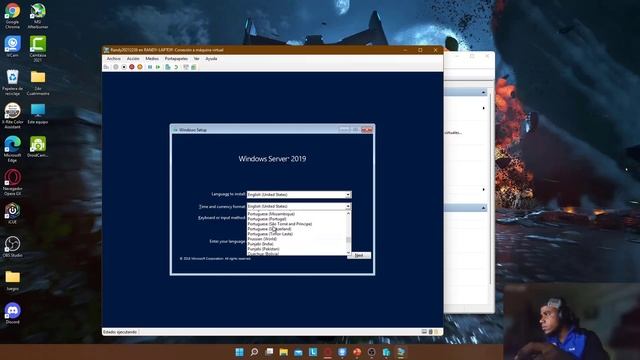Click the Checkpoint toolbar icon
The height and width of the screenshot is (360, 640).
pyautogui.click(x=168, y=67)
